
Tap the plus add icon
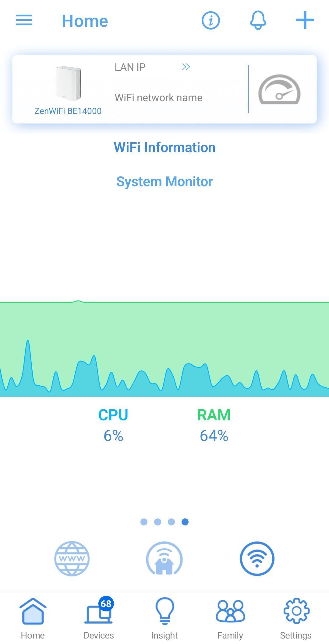[x=305, y=20]
